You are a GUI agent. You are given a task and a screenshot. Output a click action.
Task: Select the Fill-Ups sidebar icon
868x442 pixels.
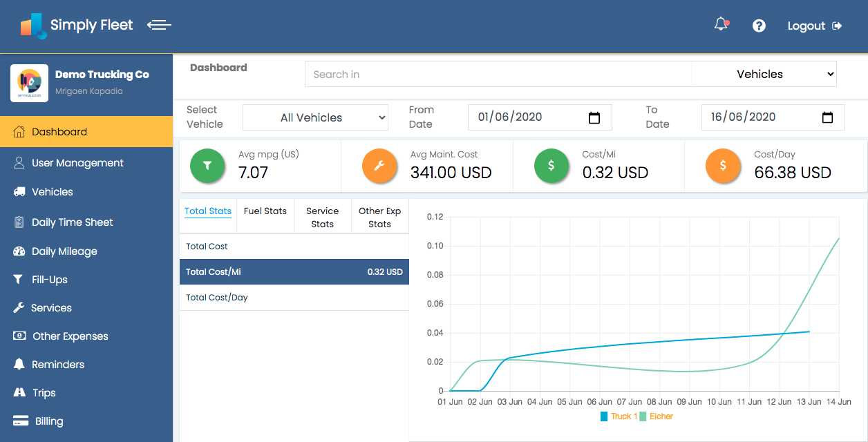(19, 279)
